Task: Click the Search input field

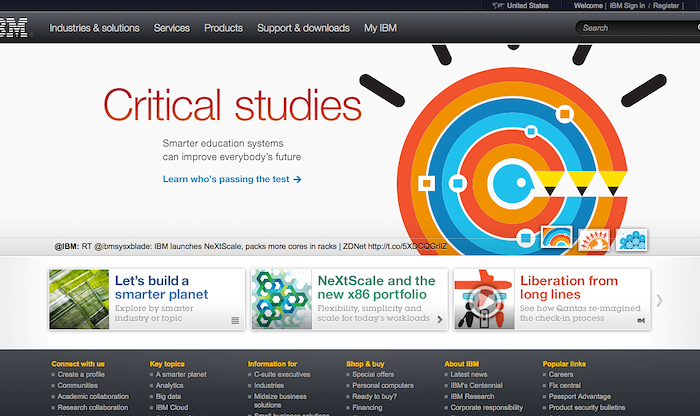Action: pos(638,28)
